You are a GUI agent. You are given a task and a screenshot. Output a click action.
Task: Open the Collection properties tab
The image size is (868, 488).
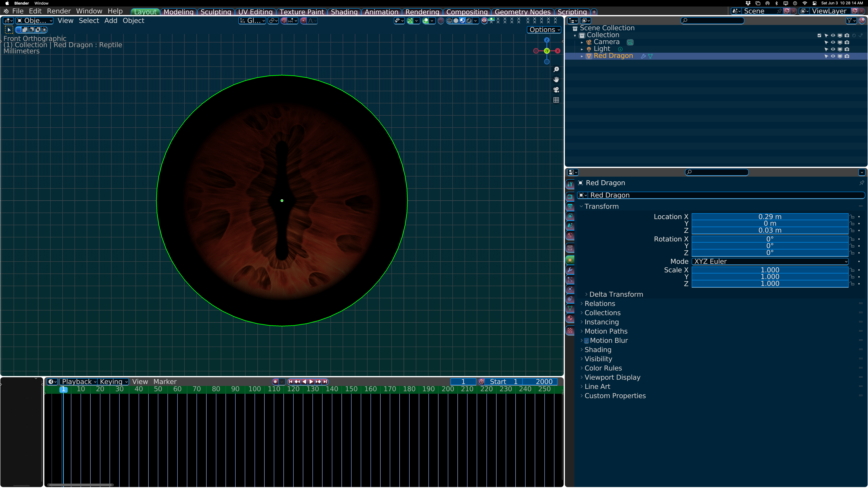570,248
